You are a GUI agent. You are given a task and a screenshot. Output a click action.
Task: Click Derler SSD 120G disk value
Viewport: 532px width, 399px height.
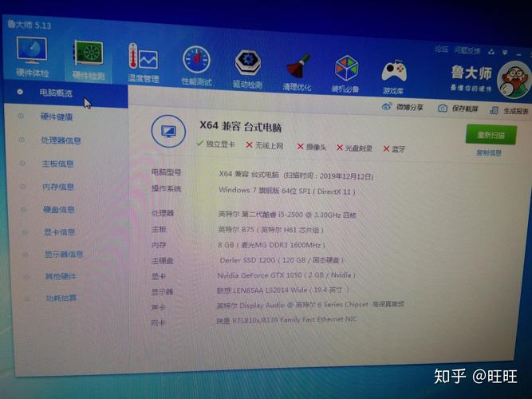click(x=282, y=260)
